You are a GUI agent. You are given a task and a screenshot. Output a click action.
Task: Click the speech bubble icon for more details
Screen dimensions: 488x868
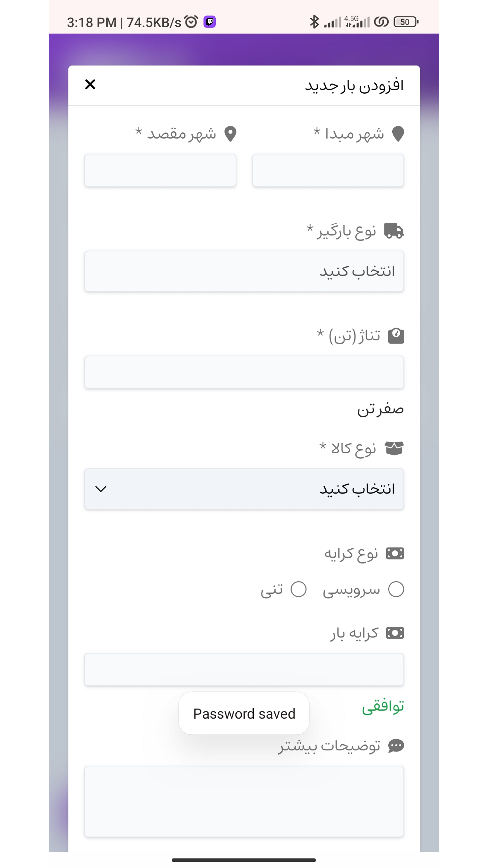point(396,746)
